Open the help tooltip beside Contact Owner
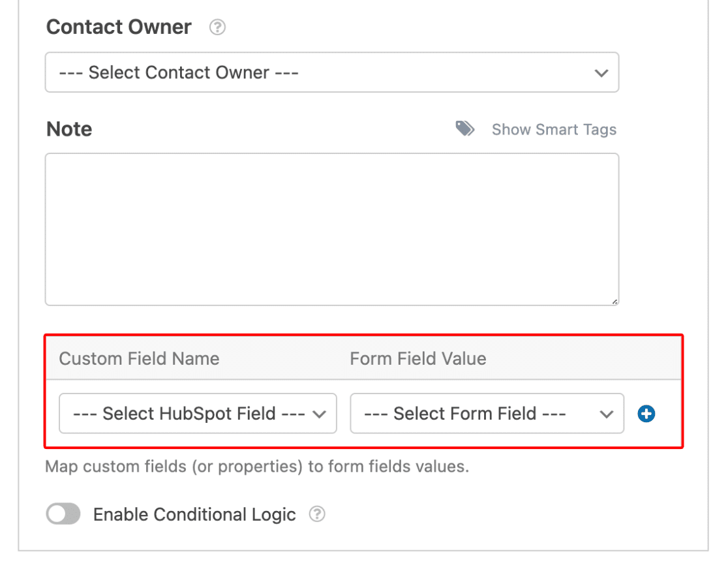Image resolution: width=728 pixels, height=573 pixels. [217, 27]
